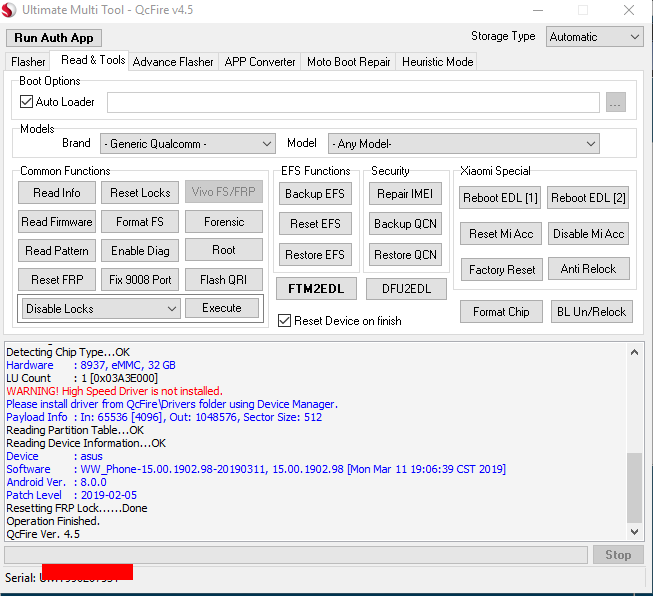Click the Anti Relock button
This screenshot has width=653, height=596.
(589, 269)
